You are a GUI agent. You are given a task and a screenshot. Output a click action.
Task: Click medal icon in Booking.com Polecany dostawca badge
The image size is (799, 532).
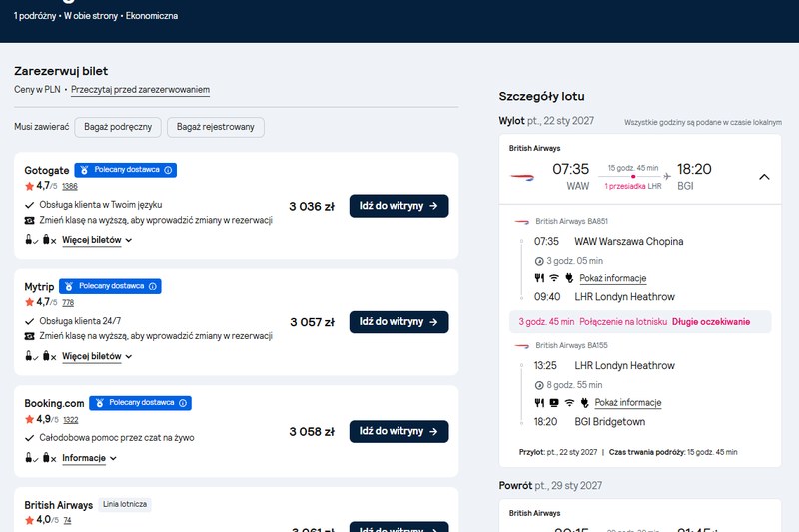tap(99, 403)
